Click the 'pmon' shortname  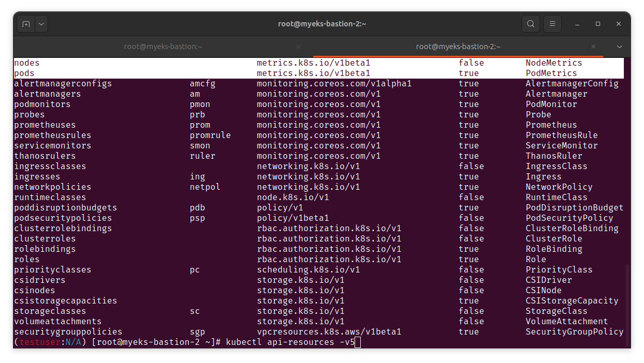tap(200, 104)
